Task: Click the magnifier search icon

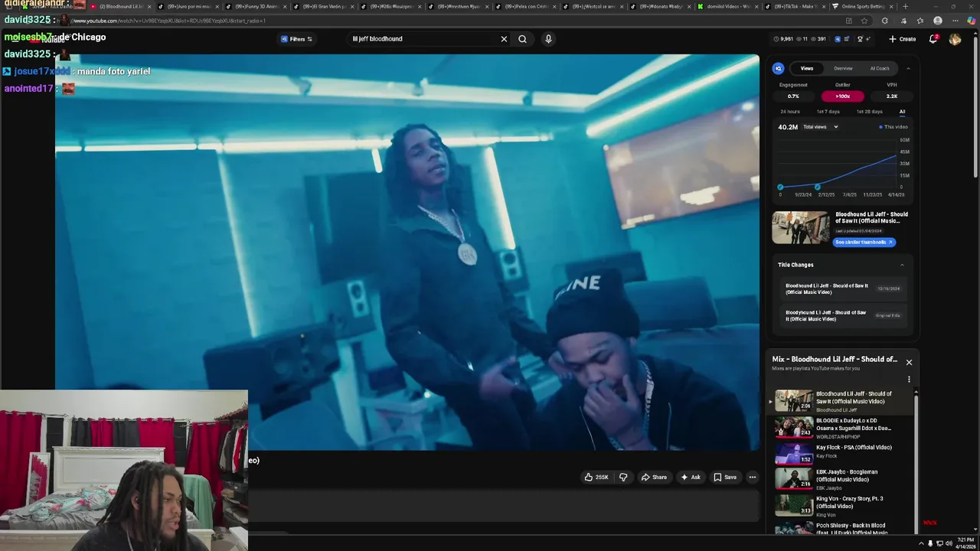Action: click(x=522, y=39)
